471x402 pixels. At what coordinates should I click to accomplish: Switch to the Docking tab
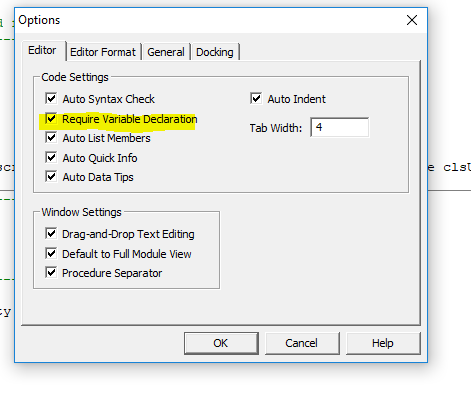(215, 52)
